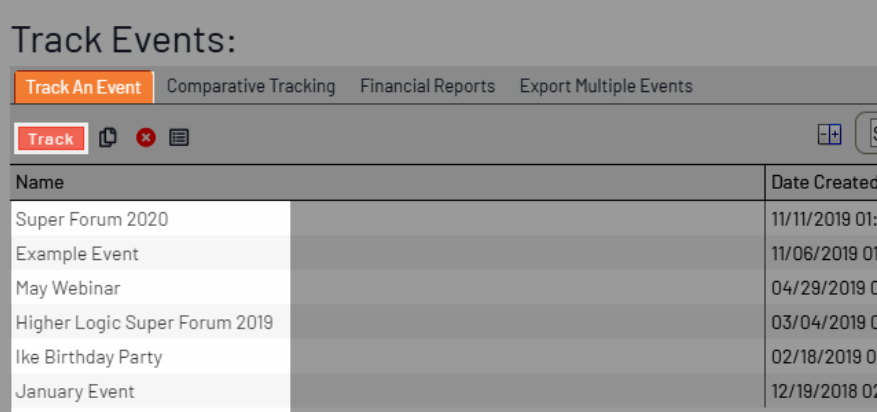
Task: Click the 11/11/2019 date created cell
Action: [x=821, y=219]
